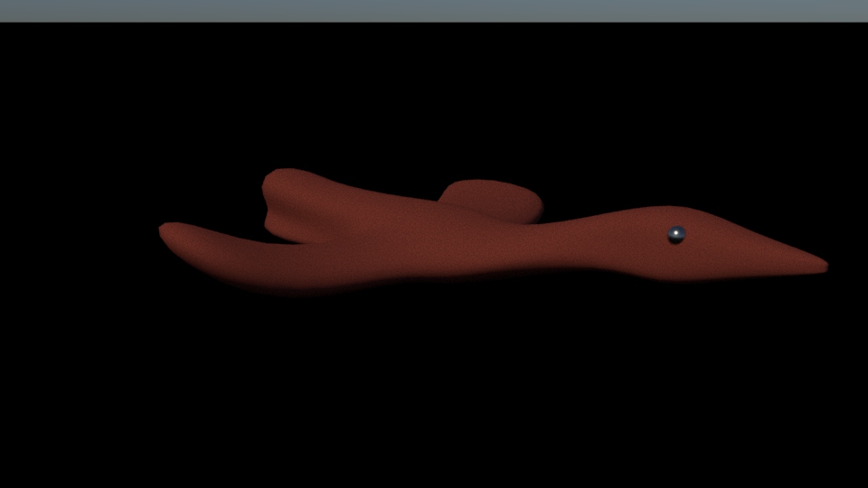Click the black area left of the tail

[x=81, y=235]
